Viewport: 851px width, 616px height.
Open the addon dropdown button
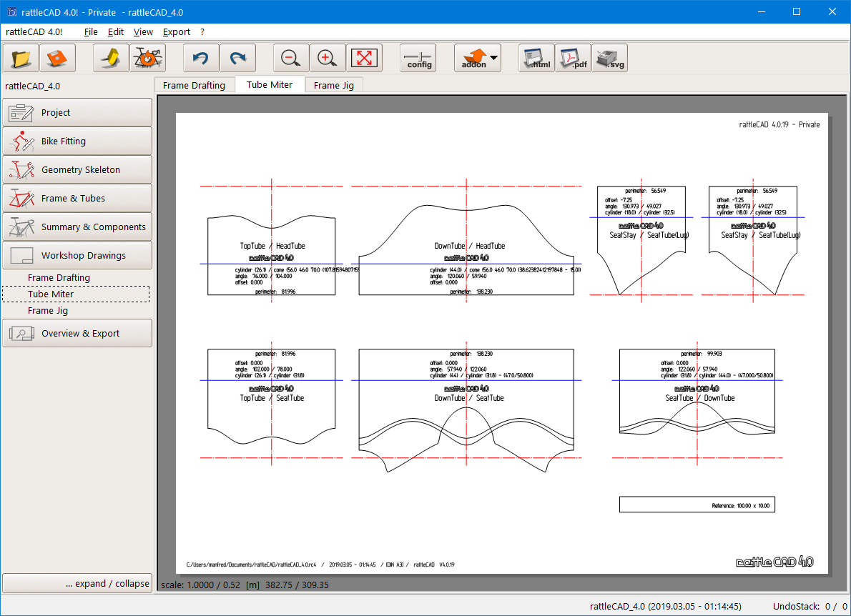478,58
